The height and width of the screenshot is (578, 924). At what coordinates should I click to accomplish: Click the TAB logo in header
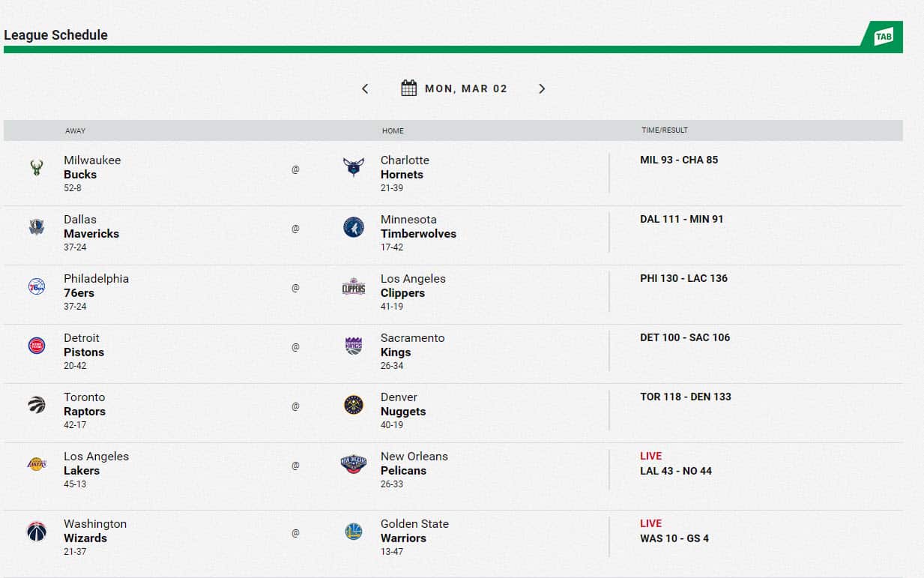[884, 35]
